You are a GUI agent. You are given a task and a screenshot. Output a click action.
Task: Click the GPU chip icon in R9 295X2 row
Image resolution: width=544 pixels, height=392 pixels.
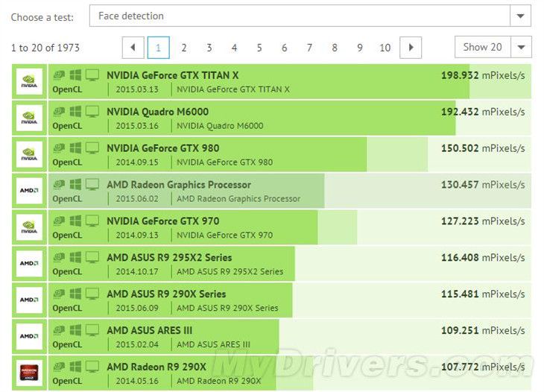[59, 257]
